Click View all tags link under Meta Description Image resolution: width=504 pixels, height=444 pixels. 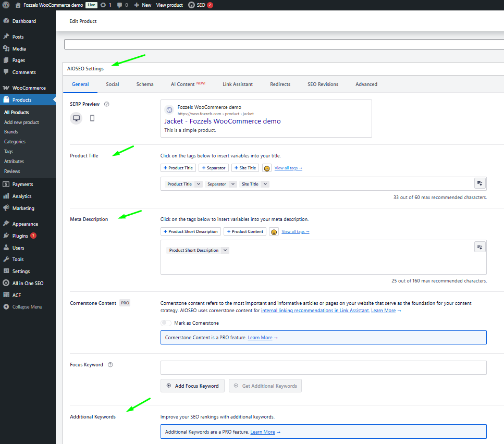[x=296, y=231]
